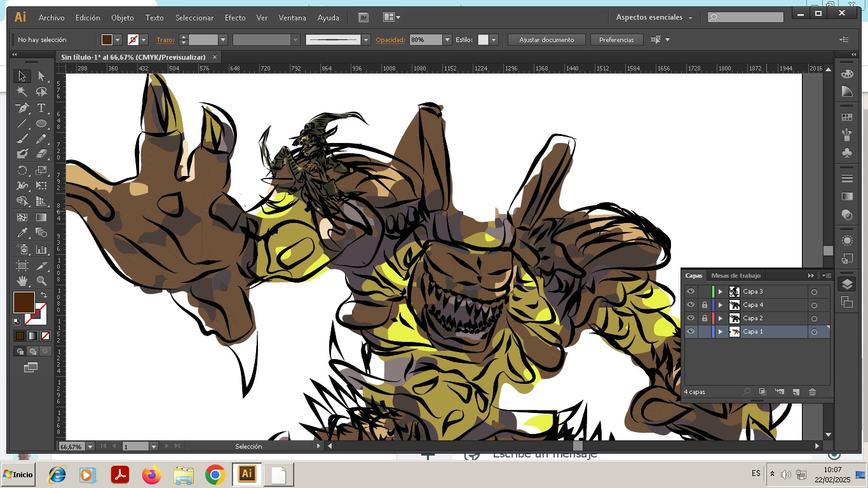Select the Mesh tool
Viewport: 868px width, 488px height.
click(x=22, y=217)
